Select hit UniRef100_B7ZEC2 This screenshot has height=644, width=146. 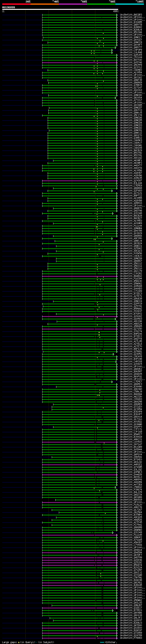click(x=131, y=337)
